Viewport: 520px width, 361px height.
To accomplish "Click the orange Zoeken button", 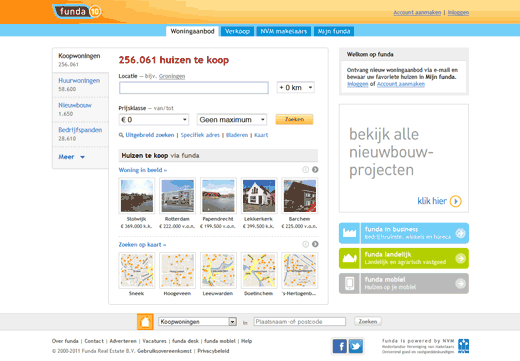I will tap(294, 119).
